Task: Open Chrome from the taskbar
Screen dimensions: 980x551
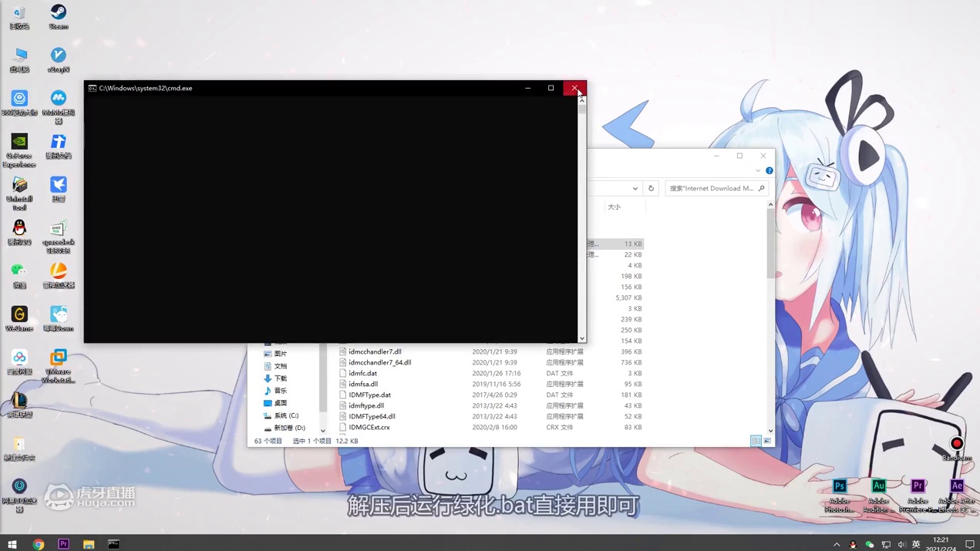Action: 38,544
